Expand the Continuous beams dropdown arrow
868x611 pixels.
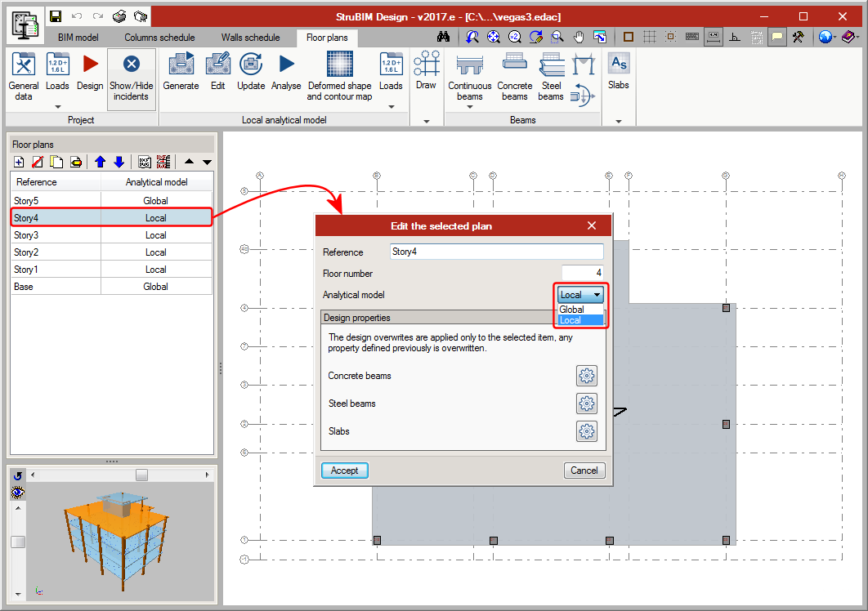coord(469,106)
